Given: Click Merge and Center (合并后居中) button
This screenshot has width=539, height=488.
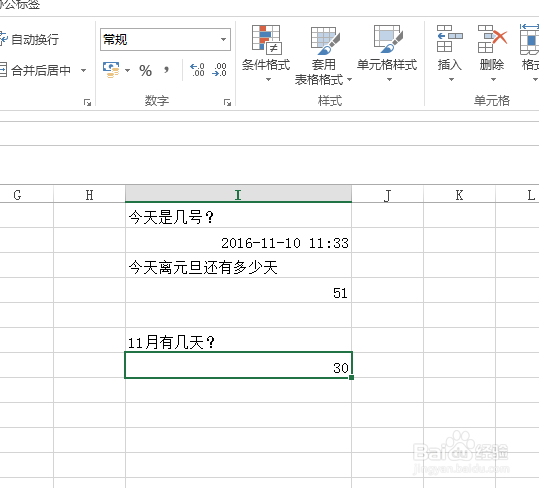Looking at the screenshot, I should click(x=36, y=70).
